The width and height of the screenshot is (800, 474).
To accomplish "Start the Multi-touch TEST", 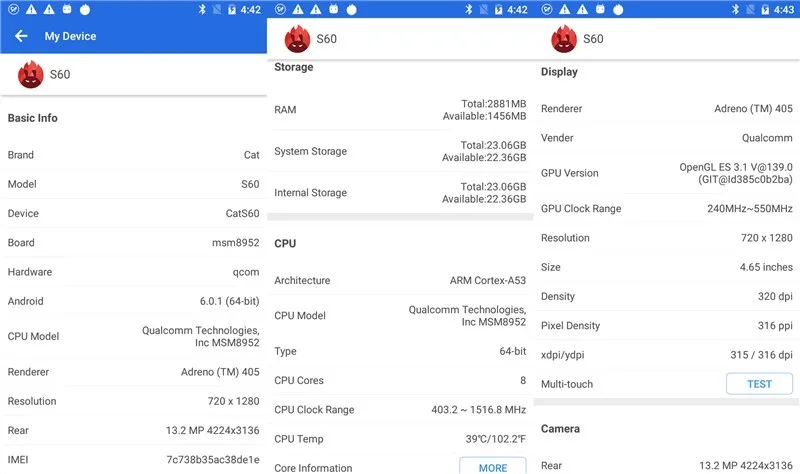I will (759, 384).
